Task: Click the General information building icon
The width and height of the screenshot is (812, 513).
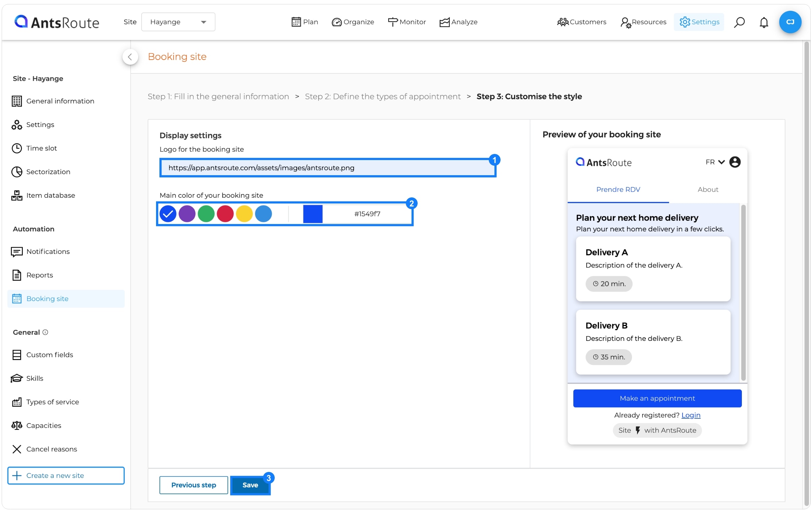Action: pyautogui.click(x=17, y=101)
